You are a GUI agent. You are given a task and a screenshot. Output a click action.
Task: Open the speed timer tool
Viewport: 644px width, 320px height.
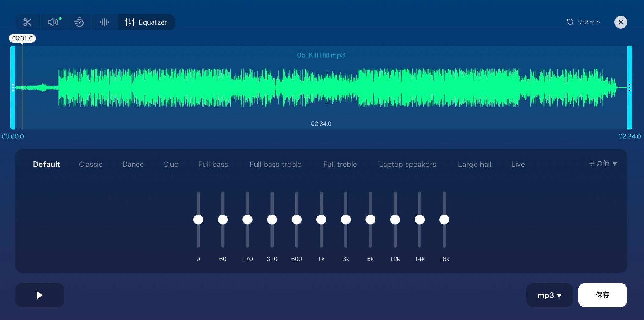point(79,22)
